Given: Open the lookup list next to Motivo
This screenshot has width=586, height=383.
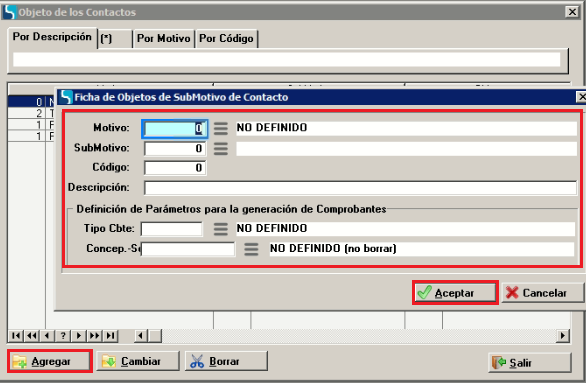Looking at the screenshot, I should click(x=220, y=129).
